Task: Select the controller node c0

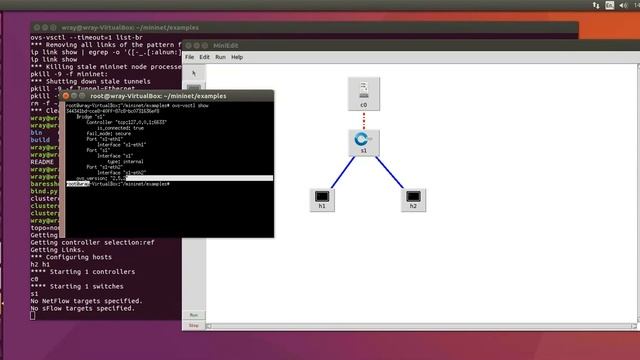Action: tap(364, 94)
